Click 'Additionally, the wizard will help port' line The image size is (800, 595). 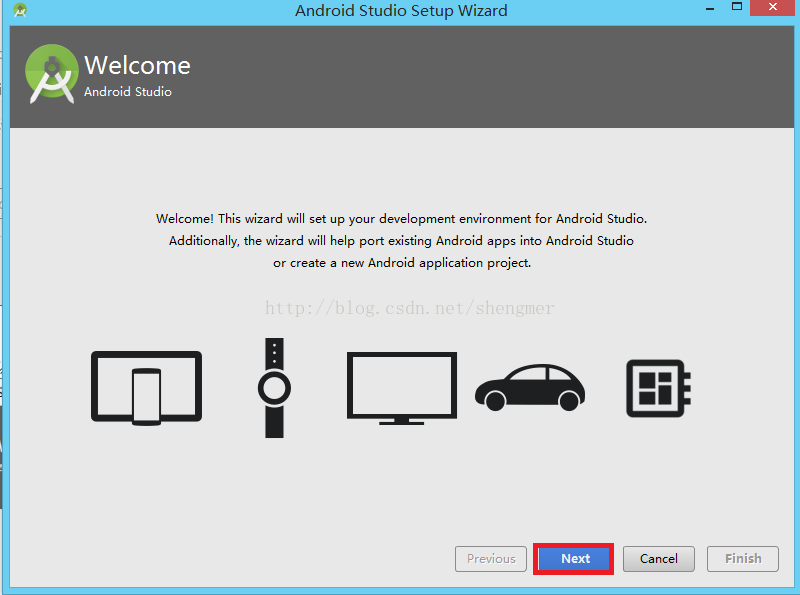[x=402, y=241]
